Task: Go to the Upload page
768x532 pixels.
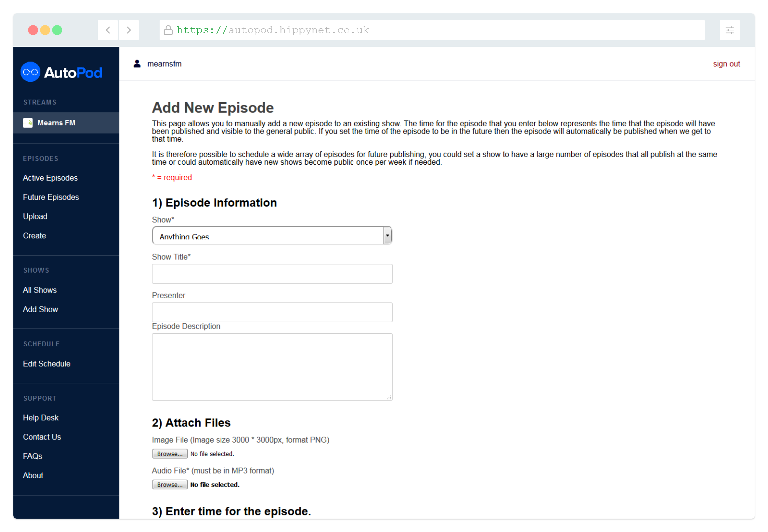Action: (x=35, y=216)
